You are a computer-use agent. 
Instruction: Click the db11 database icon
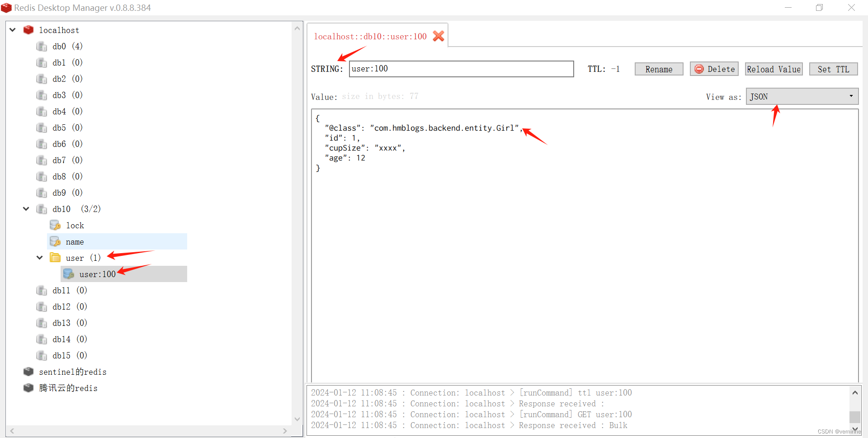click(x=42, y=290)
